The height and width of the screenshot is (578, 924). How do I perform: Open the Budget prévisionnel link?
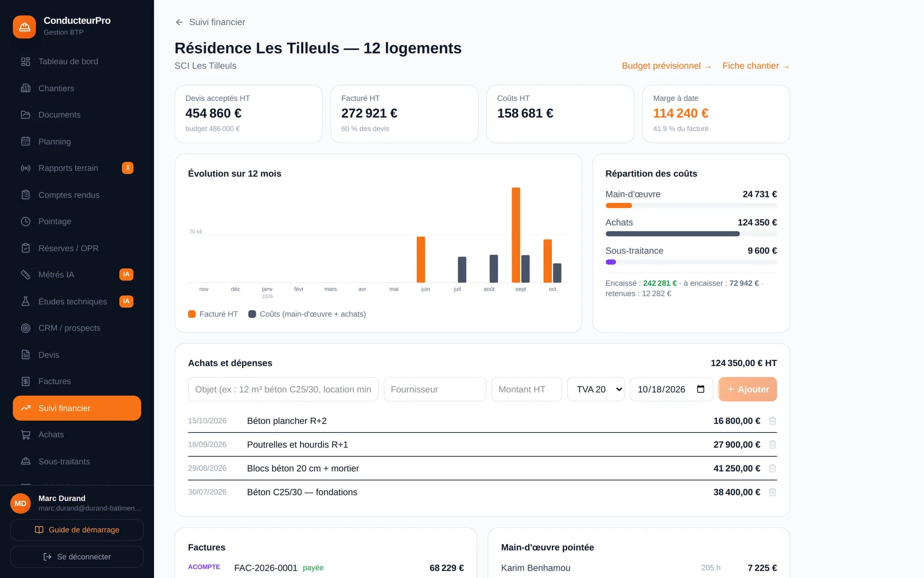coord(666,66)
